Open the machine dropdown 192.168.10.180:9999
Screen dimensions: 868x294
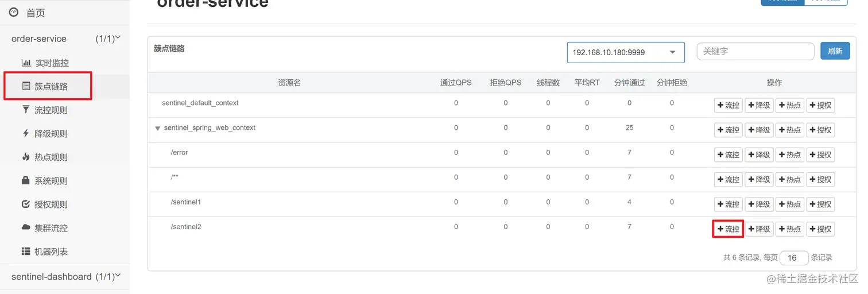626,52
